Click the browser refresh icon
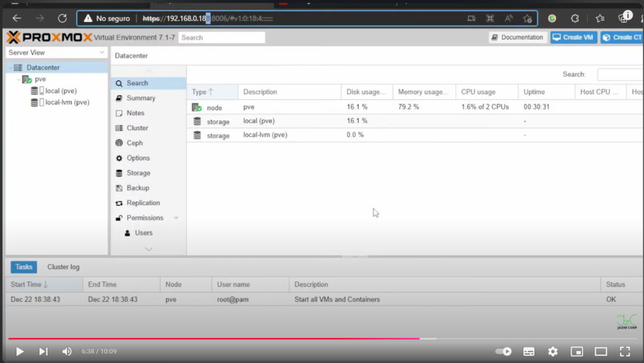Image resolution: width=644 pixels, height=363 pixels. coord(62,18)
